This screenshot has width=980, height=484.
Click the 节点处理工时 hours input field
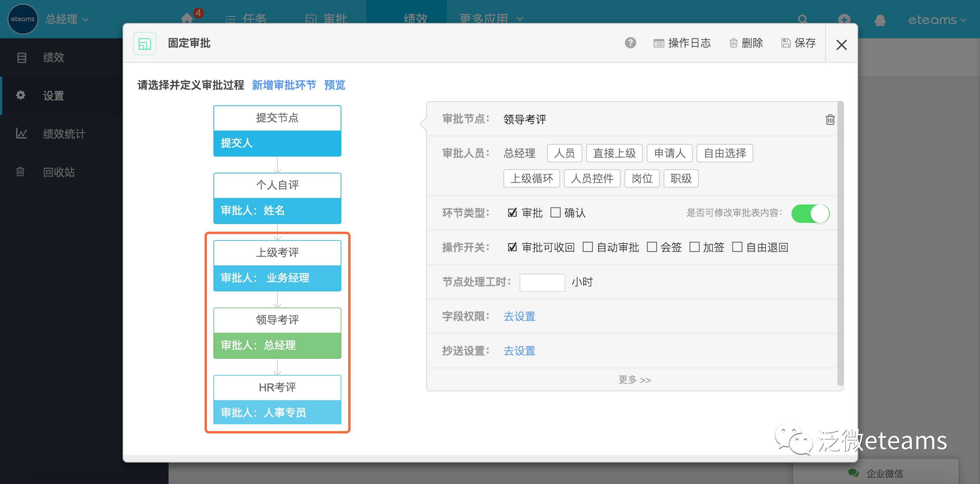[x=542, y=282]
